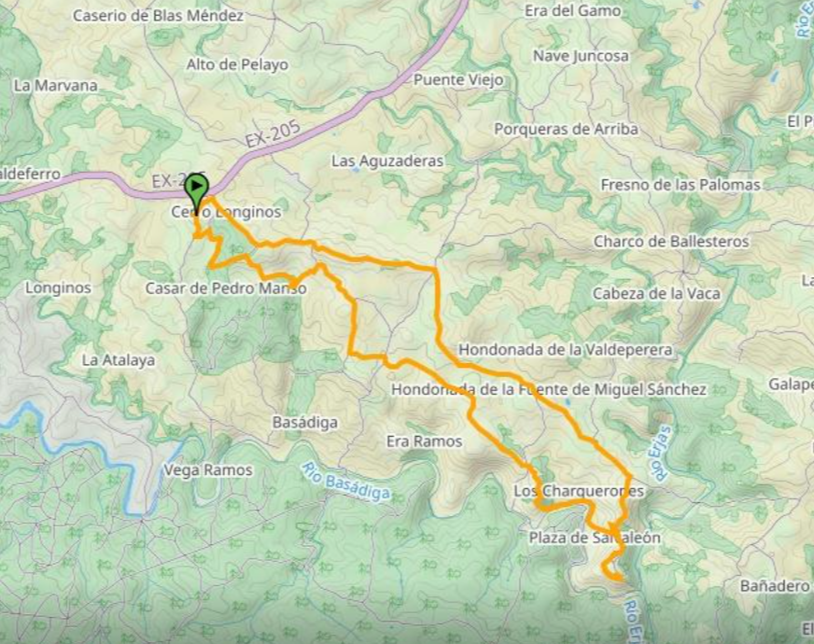
Task: Click the Era Ramos place label
Action: pyautogui.click(x=424, y=441)
